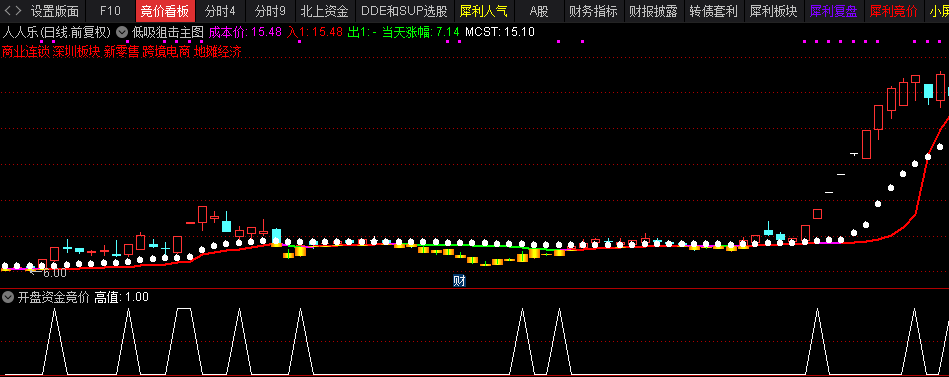Click the 人人乐(日线.前复权) stock title
This screenshot has height=377, width=949.
(57, 32)
